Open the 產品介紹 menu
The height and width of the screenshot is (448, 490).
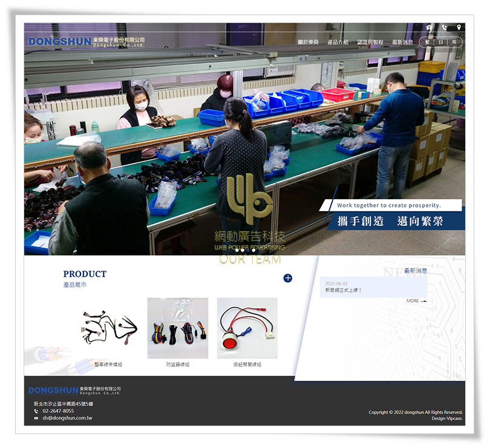point(338,42)
